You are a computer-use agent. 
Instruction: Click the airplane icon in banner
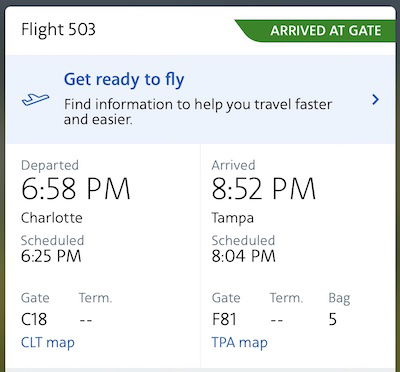(35, 99)
